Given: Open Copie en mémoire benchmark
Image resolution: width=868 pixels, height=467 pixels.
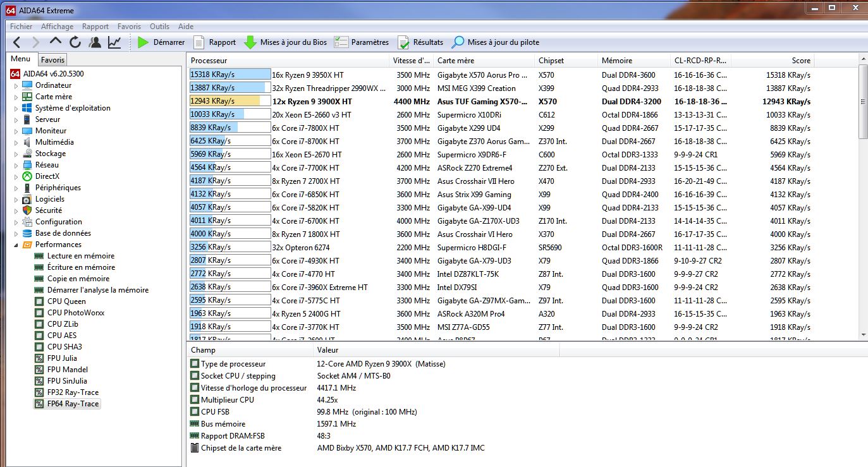Looking at the screenshot, I should (x=78, y=279).
